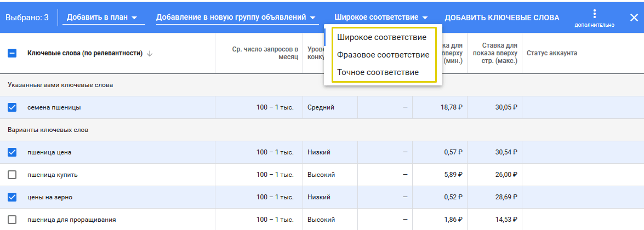
Task: Uncheck the 'семена пшеницы' keyword checkbox
Action: [x=12, y=107]
